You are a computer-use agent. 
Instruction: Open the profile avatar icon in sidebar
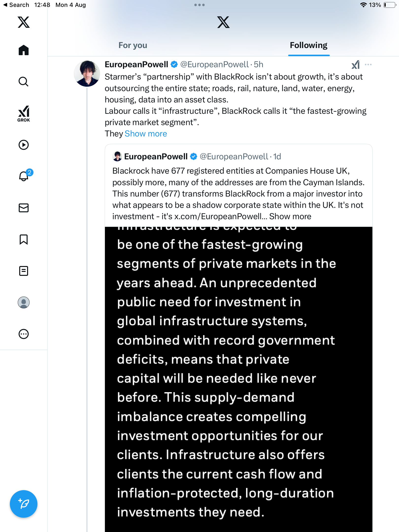24,302
